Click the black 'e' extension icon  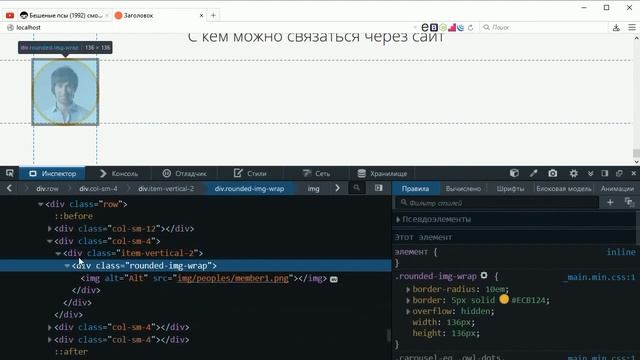click(425, 27)
